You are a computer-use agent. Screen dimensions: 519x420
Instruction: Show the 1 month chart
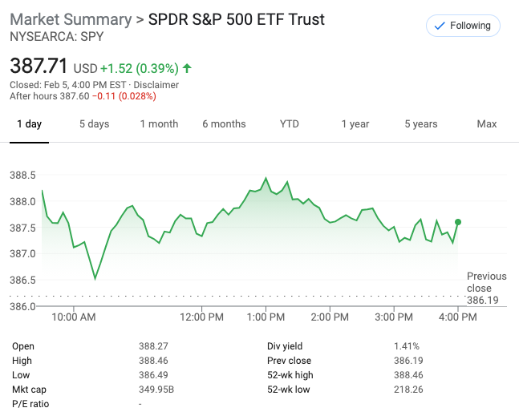coord(159,124)
